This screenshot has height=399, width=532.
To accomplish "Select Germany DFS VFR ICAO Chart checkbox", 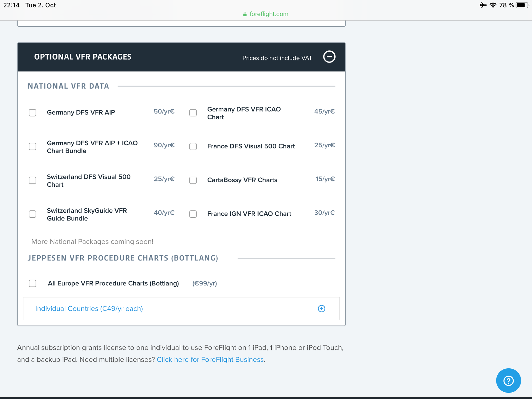I will click(193, 113).
